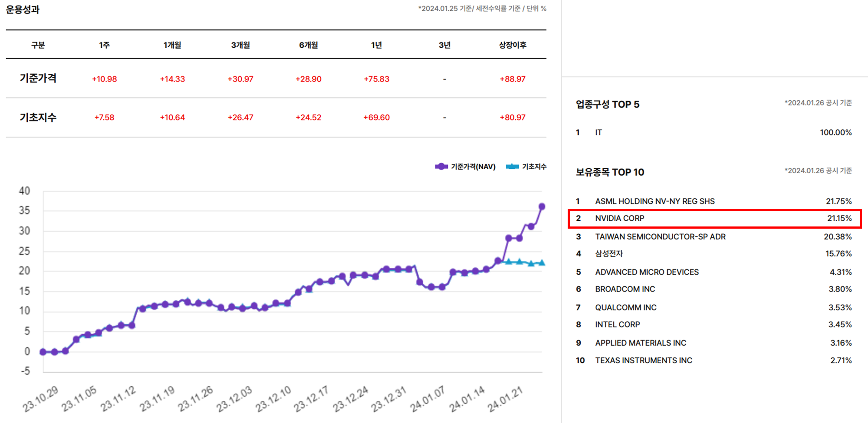Viewport: 868px width, 423px height.
Task: Click the +30.97 value
Action: (240, 79)
